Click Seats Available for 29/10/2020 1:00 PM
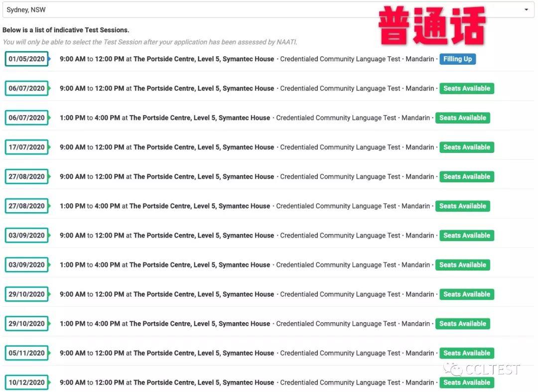The width and height of the screenshot is (538, 392). pyautogui.click(x=462, y=324)
